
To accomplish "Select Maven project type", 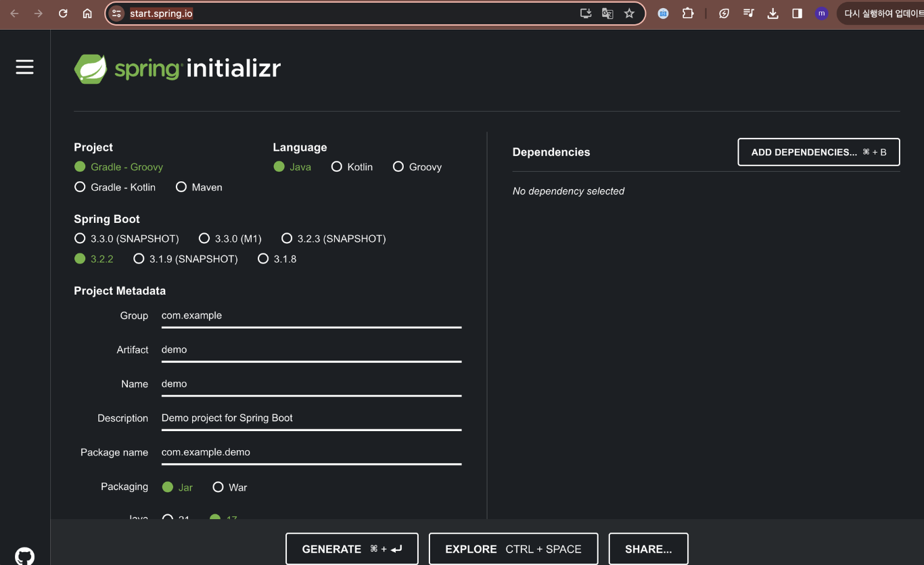I will [x=199, y=187].
